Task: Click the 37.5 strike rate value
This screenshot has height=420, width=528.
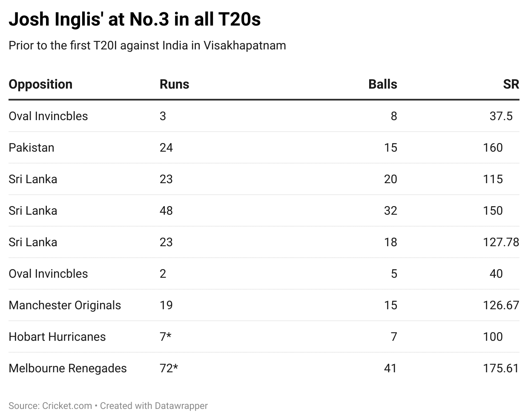Action: 501,116
